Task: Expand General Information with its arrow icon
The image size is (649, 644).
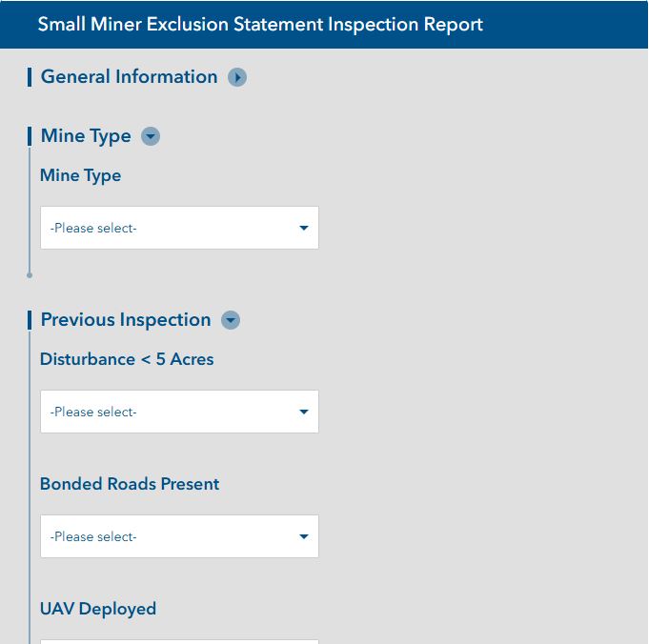Action: pos(237,77)
